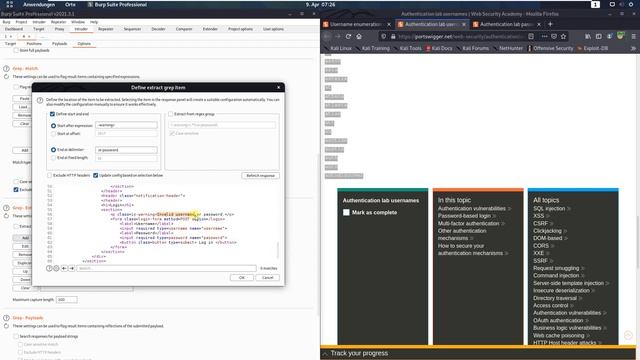Click OK in Define extract grep dialog

pos(242,278)
